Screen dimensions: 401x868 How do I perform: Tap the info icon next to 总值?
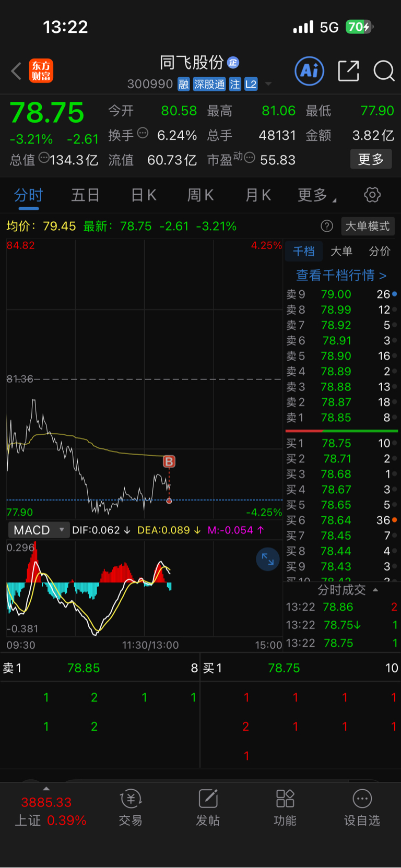tap(44, 157)
